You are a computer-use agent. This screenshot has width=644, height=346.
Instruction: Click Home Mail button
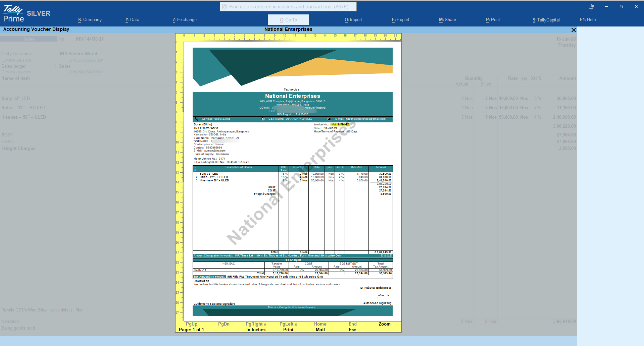320,327
